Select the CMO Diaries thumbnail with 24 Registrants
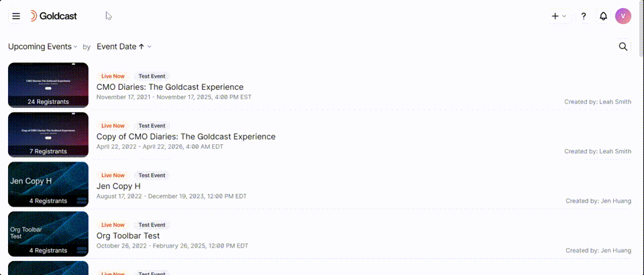The image size is (644, 275). (48, 85)
